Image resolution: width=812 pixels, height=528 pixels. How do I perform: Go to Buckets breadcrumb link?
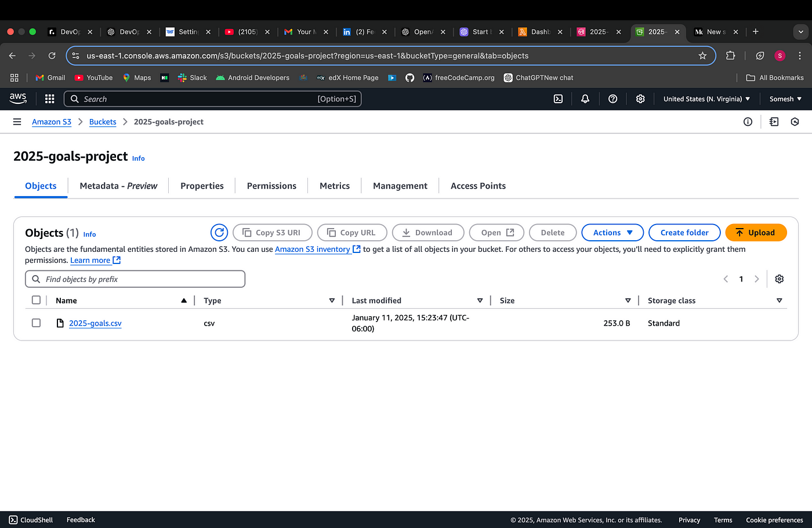point(103,122)
